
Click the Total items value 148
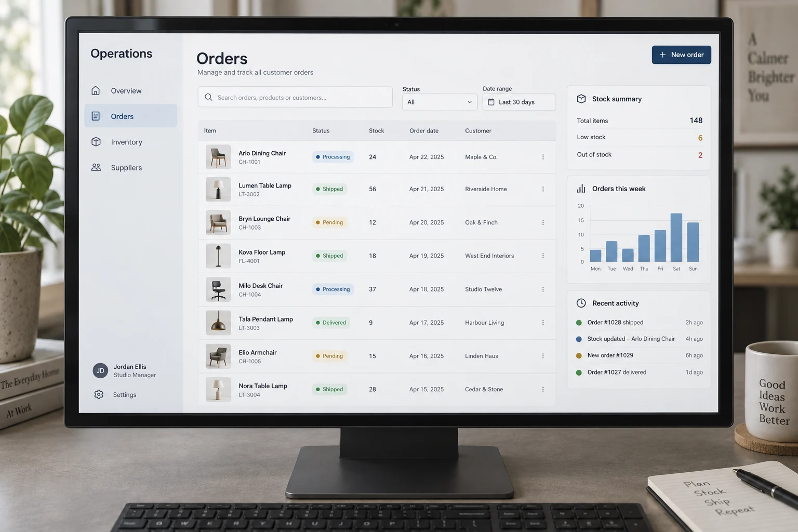point(696,121)
